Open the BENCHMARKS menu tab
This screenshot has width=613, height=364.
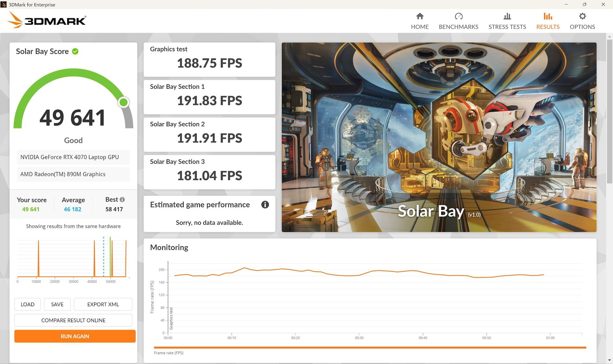[x=458, y=20]
